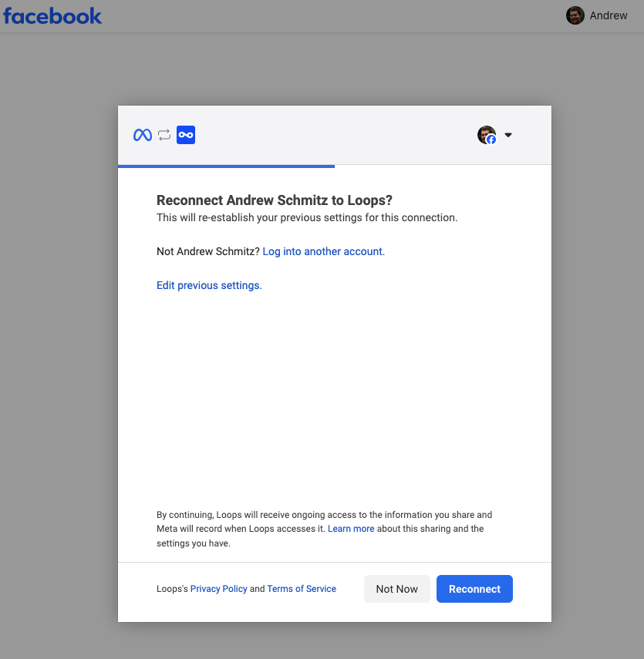Click the profile thumbnail in the dialog header
Screen dimensions: 644x659
486,134
